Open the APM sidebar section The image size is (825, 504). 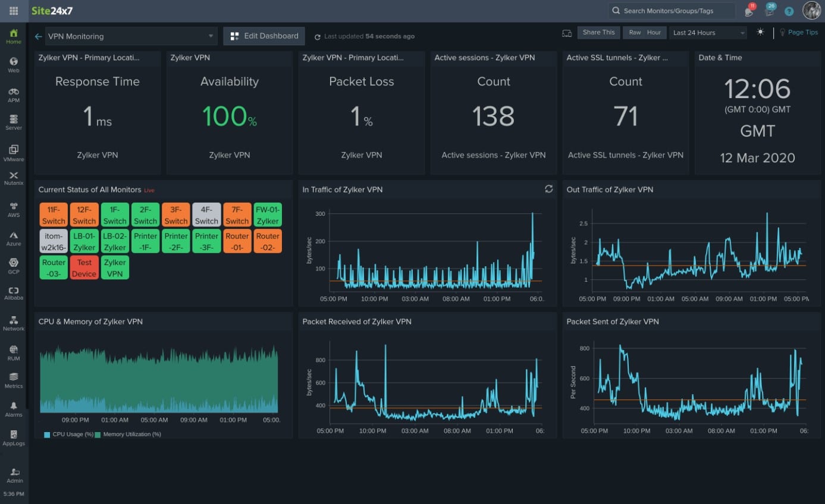pos(14,94)
